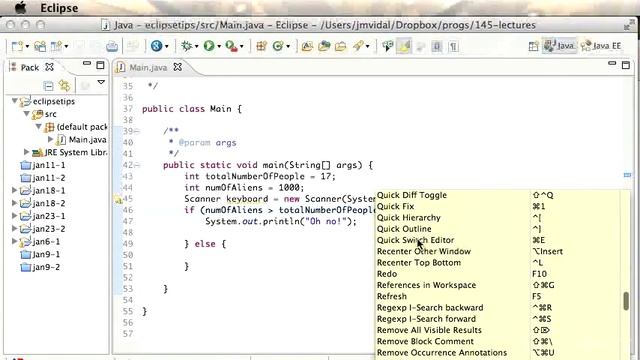This screenshot has width=640, height=360.
Task: Click the New Java Package icon
Action: coord(261,46)
